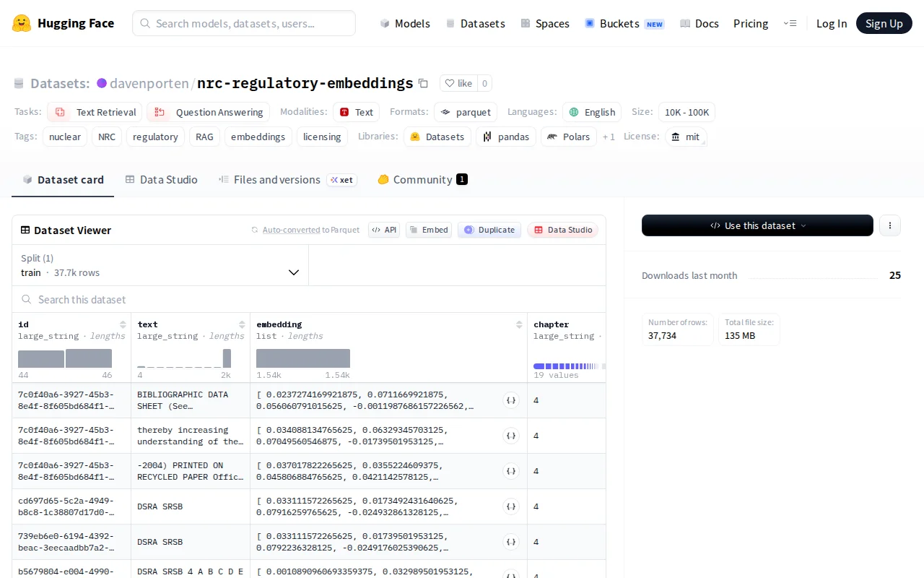The height and width of the screenshot is (578, 924).
Task: Click the Datasets library tag
Action: (437, 137)
